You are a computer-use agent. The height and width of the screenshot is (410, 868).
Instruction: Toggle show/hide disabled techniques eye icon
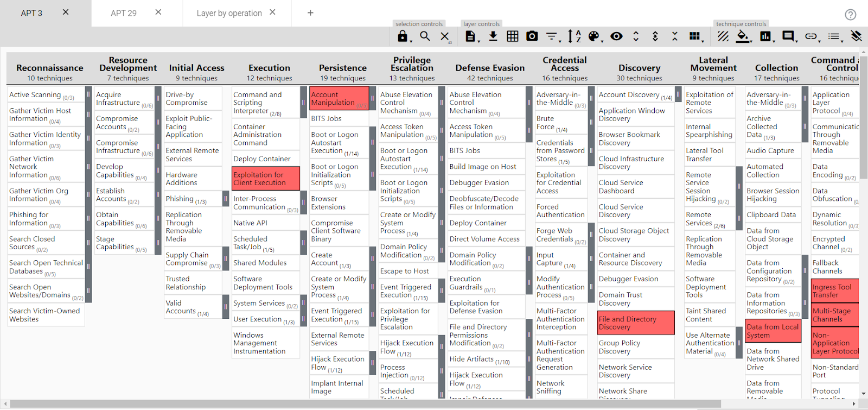(x=616, y=36)
